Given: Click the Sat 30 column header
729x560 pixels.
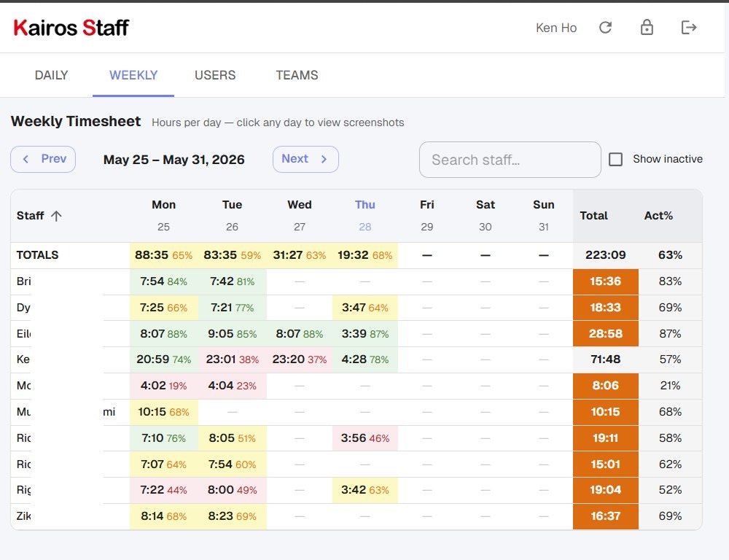Looking at the screenshot, I should (486, 216).
